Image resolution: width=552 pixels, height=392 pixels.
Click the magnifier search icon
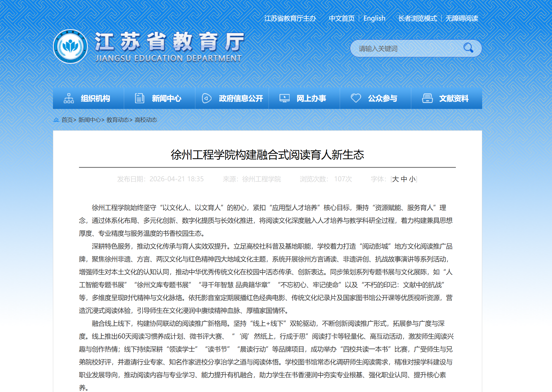pyautogui.click(x=468, y=48)
